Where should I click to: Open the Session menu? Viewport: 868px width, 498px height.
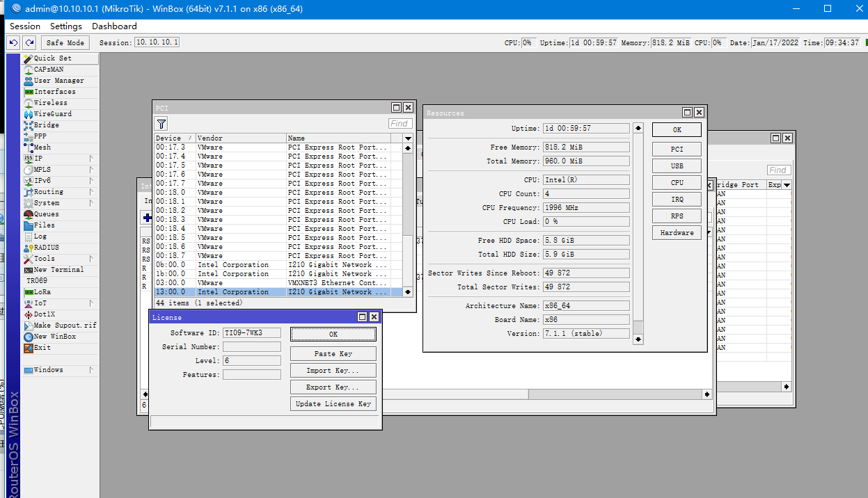tap(24, 26)
